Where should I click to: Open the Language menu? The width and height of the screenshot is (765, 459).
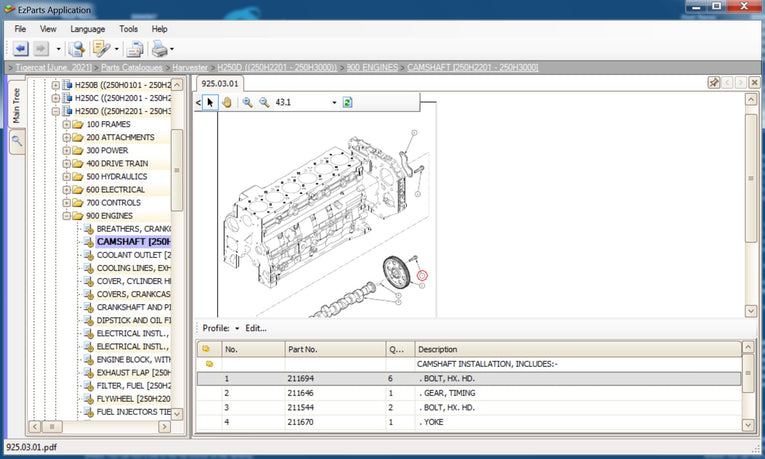coord(87,29)
